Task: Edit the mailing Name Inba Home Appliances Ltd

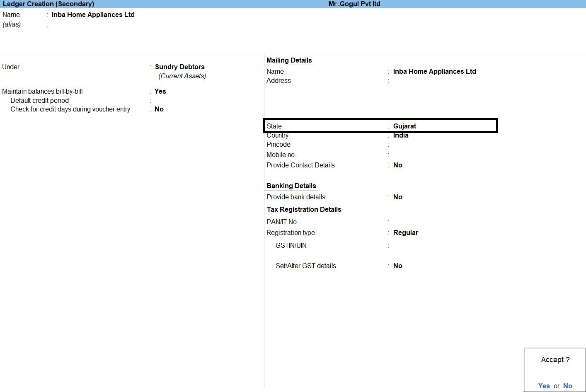Action: [x=434, y=71]
